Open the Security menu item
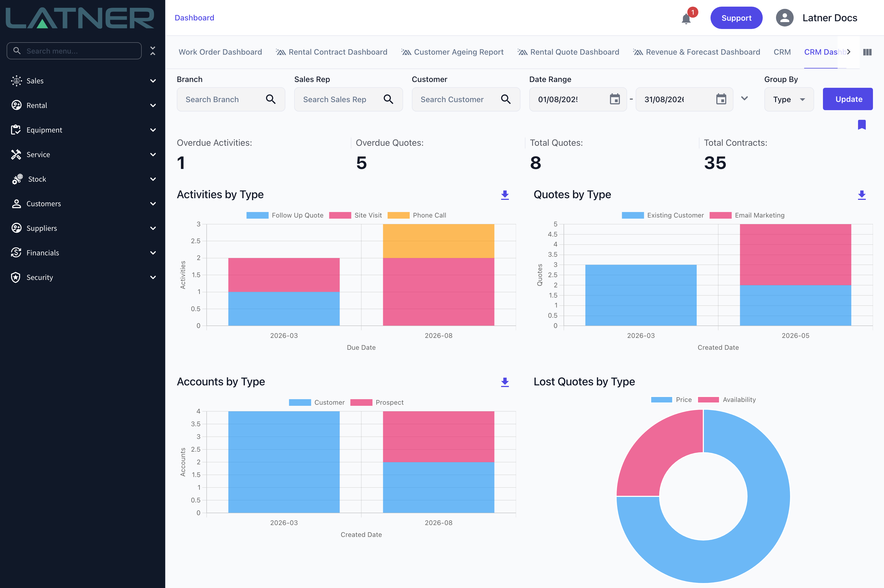 (83, 277)
